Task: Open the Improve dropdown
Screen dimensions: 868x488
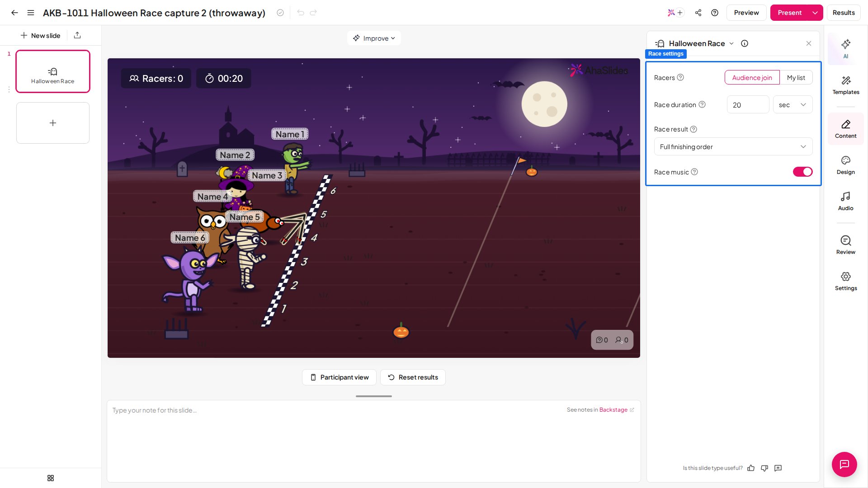Action: point(374,38)
